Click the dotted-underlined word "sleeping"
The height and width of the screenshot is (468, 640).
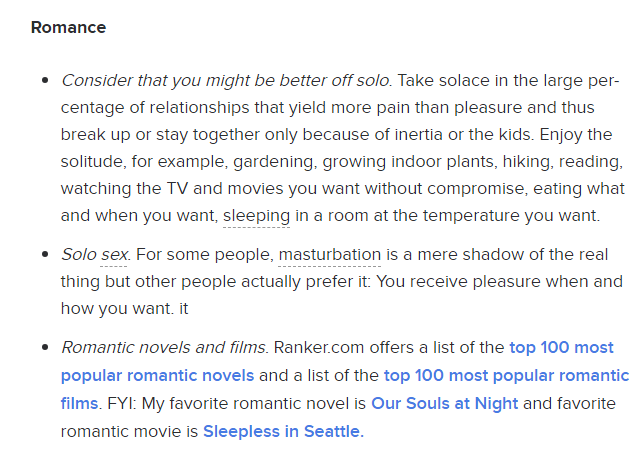tap(256, 215)
